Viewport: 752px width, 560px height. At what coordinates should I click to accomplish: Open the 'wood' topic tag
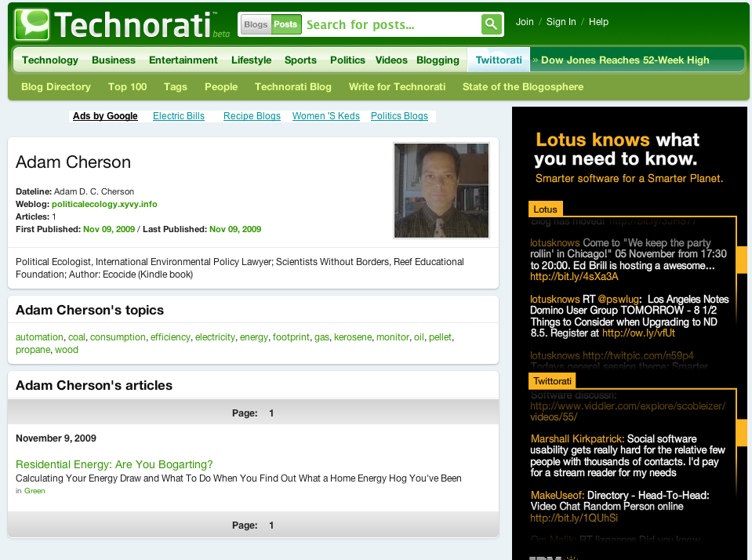(x=67, y=350)
